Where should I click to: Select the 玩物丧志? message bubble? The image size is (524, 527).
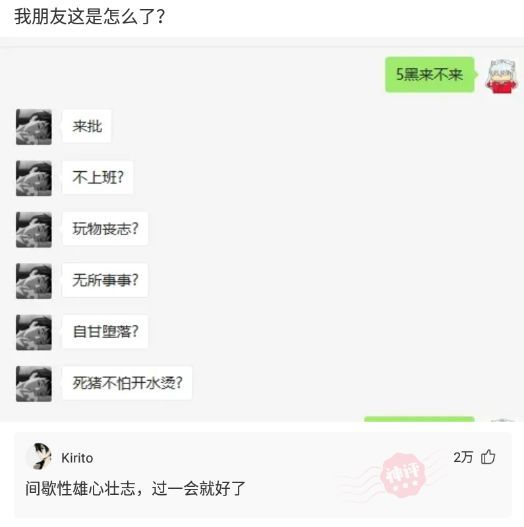[x=105, y=229]
